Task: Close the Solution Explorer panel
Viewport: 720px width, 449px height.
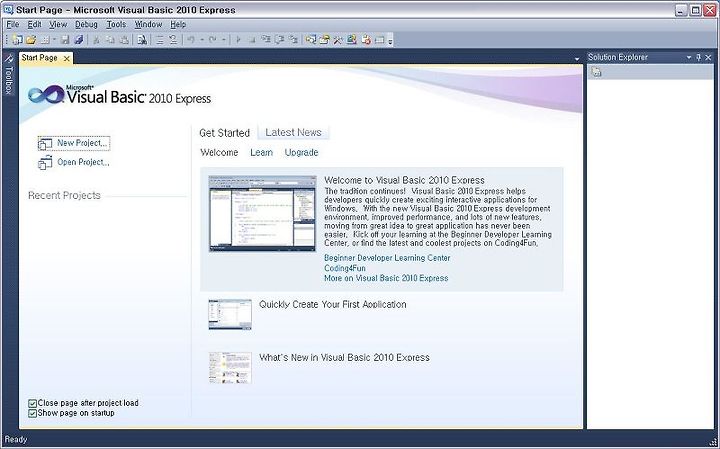Action: coord(708,57)
